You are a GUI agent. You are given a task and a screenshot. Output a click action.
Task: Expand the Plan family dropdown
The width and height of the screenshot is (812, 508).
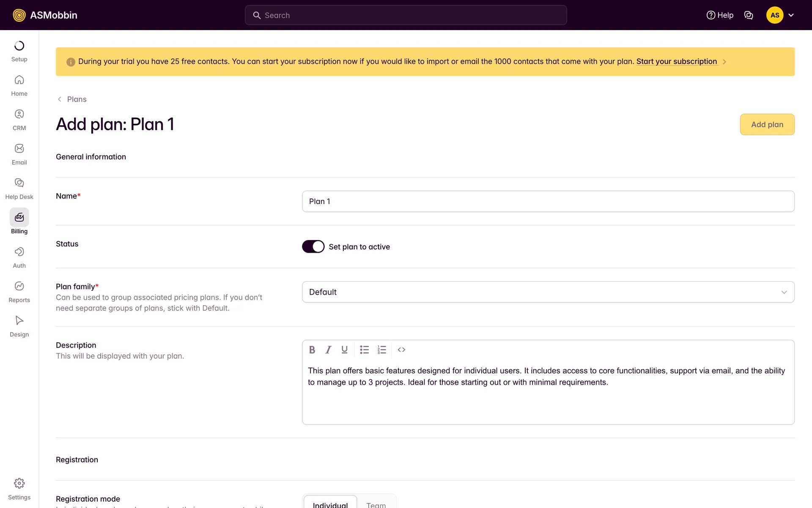(x=548, y=292)
